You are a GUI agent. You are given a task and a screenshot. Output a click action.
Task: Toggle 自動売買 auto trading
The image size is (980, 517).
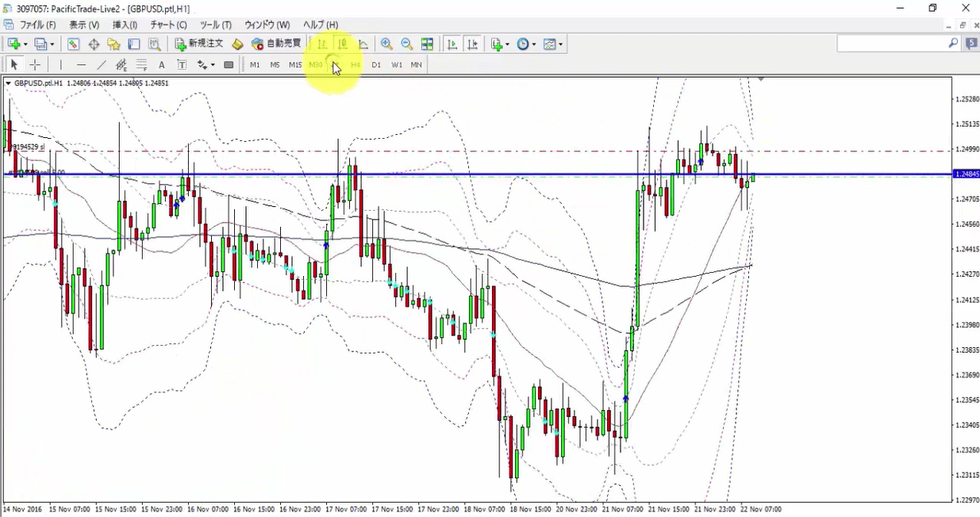pyautogui.click(x=275, y=44)
